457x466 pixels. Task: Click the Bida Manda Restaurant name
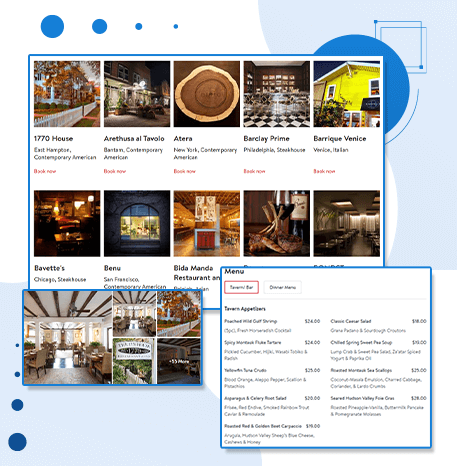point(197,273)
